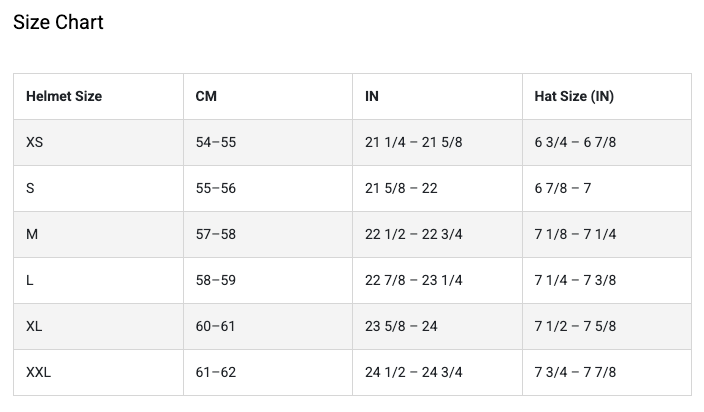Click the Size Chart heading
The width and height of the screenshot is (704, 412).
coord(58,22)
